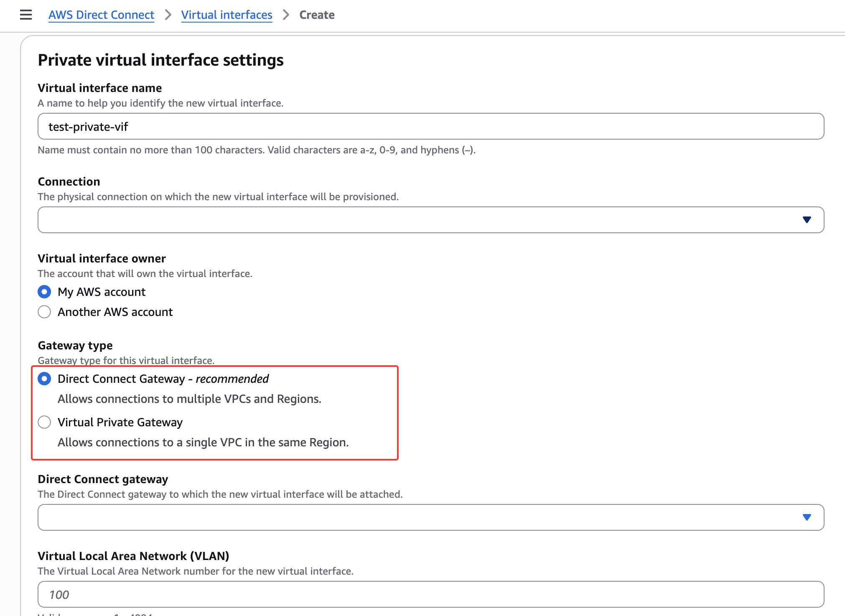Click the Direct Connect gateway arrow icon
Image resolution: width=845 pixels, height=616 pixels.
(807, 517)
